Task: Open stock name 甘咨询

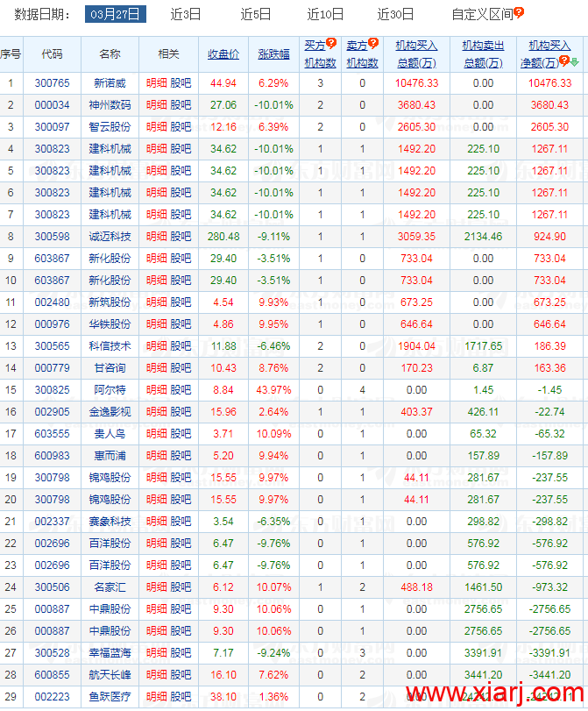Action: [110, 368]
